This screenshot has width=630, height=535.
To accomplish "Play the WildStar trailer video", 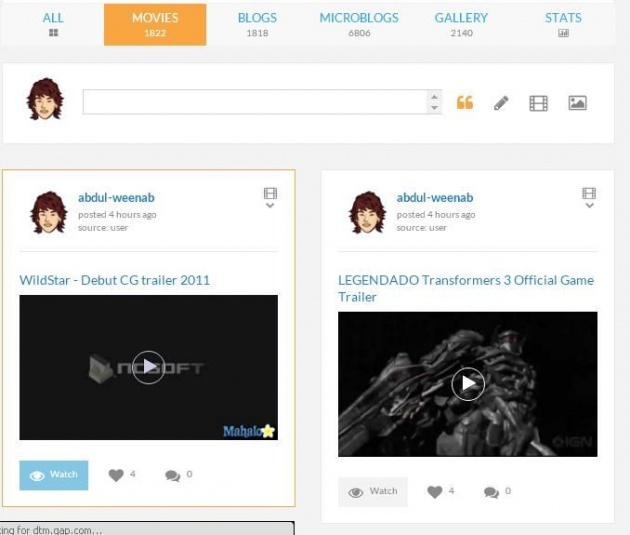I will pos(149,368).
